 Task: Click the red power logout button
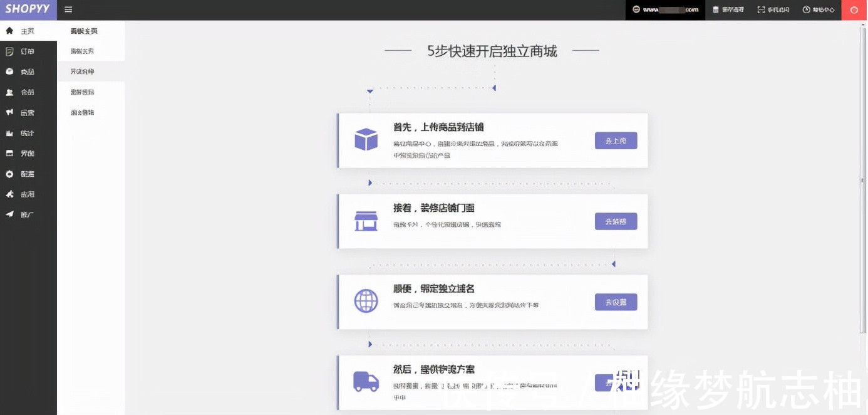click(854, 10)
